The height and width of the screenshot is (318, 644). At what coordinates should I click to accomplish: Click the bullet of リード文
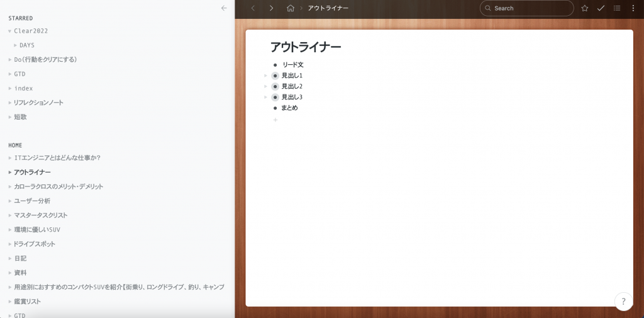(275, 65)
